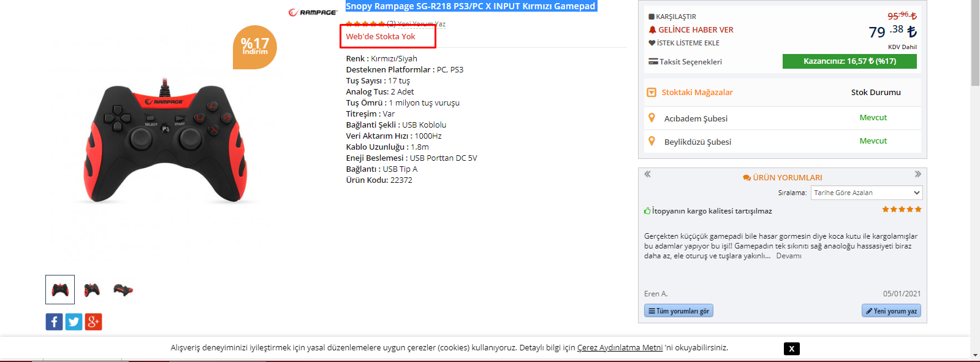Click Yeni Yorum Yaz link under title
The image size is (980, 362).
(422, 24)
